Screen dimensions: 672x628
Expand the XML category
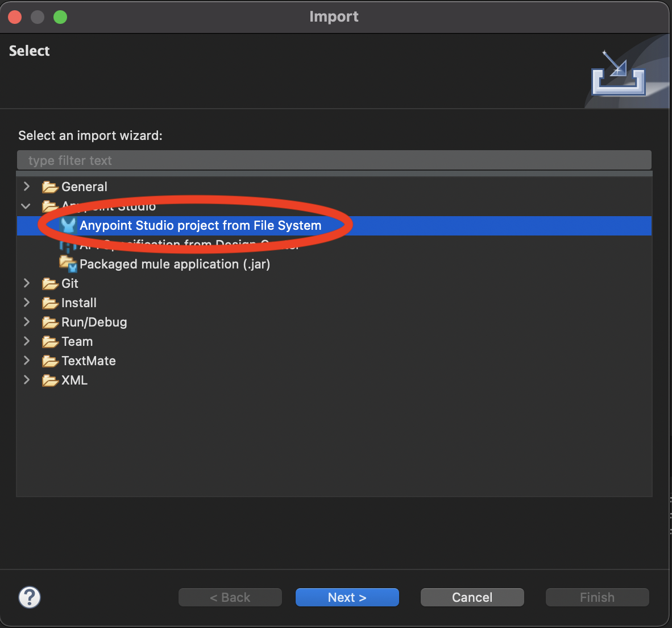coord(26,380)
